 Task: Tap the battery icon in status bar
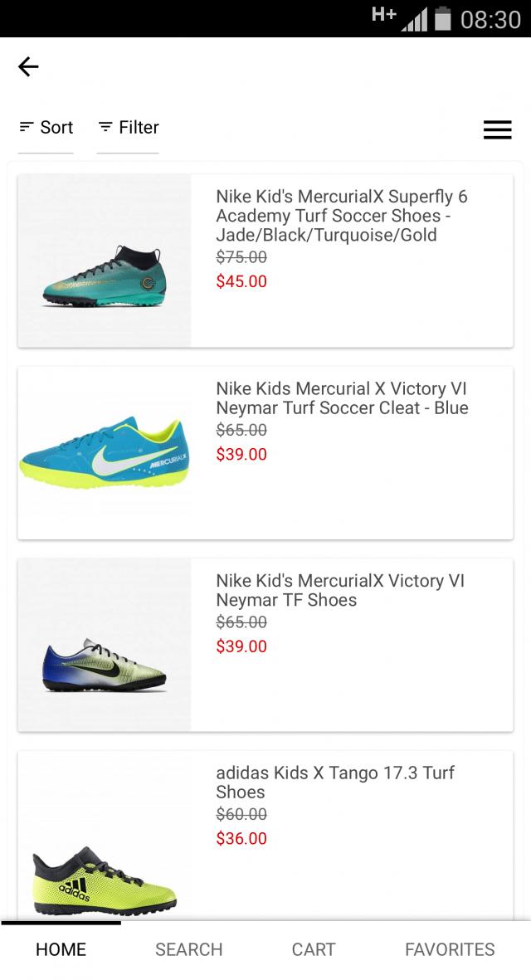(442, 17)
